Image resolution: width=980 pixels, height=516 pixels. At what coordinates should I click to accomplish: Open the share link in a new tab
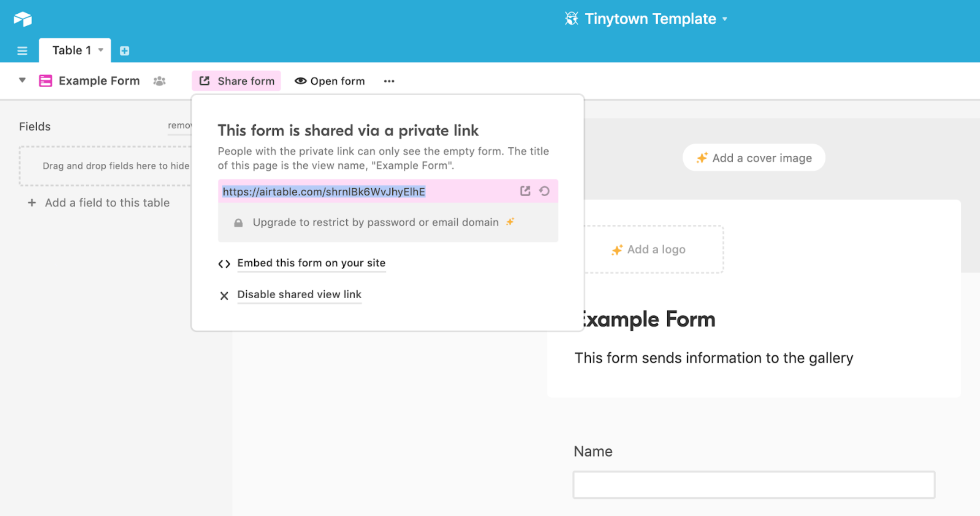(525, 191)
